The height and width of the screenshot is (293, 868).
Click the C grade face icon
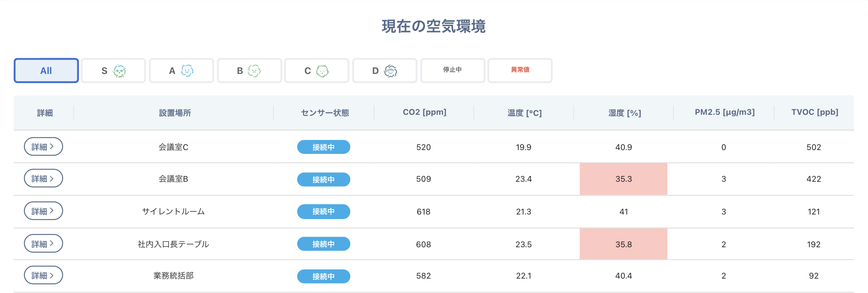pyautogui.click(x=322, y=71)
